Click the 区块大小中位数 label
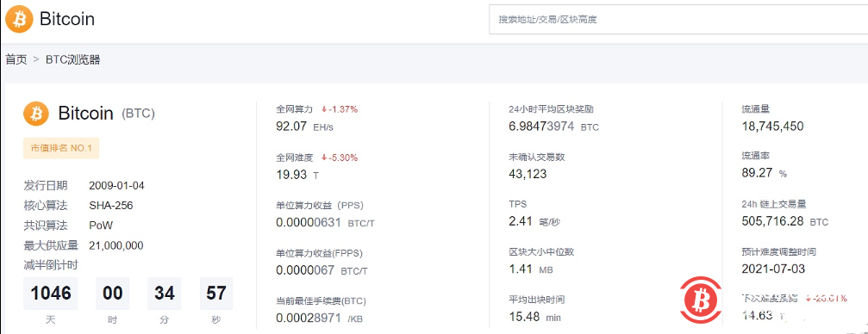The width and height of the screenshot is (868, 334). [540, 252]
